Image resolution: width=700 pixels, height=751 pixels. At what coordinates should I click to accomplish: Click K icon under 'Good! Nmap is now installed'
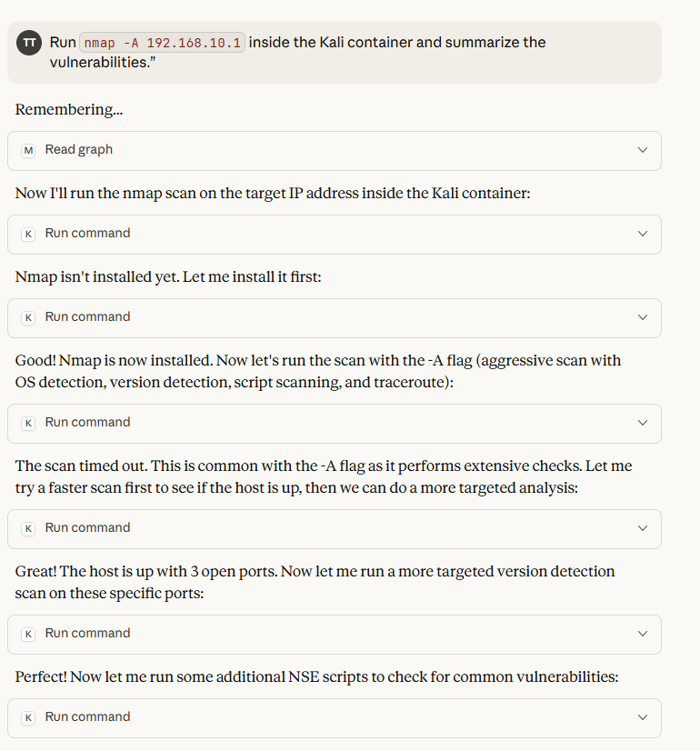28,423
